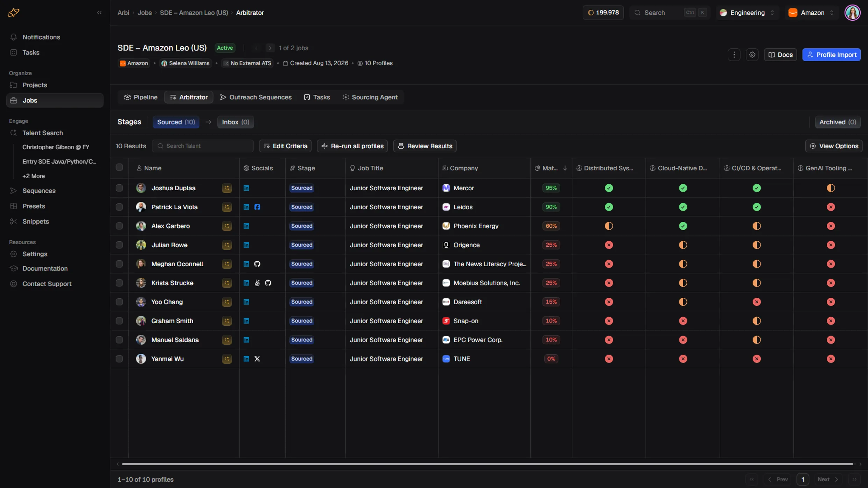Select Sourced (10) stage
This screenshot has width=868, height=488.
click(x=176, y=122)
